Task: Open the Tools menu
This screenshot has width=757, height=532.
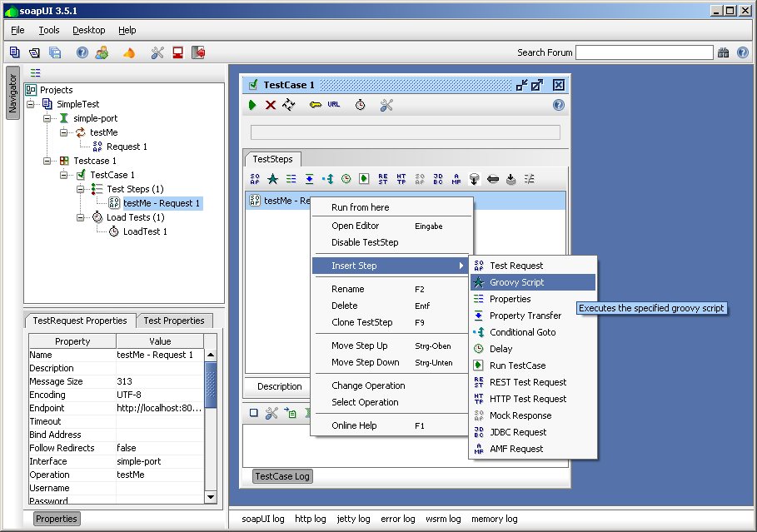Action: (x=49, y=30)
